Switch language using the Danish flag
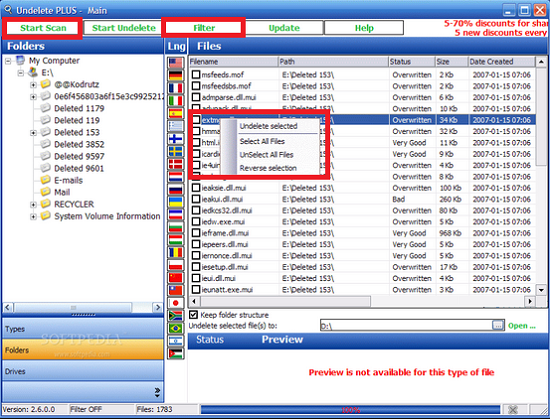The width and height of the screenshot is (550, 419). point(175,164)
